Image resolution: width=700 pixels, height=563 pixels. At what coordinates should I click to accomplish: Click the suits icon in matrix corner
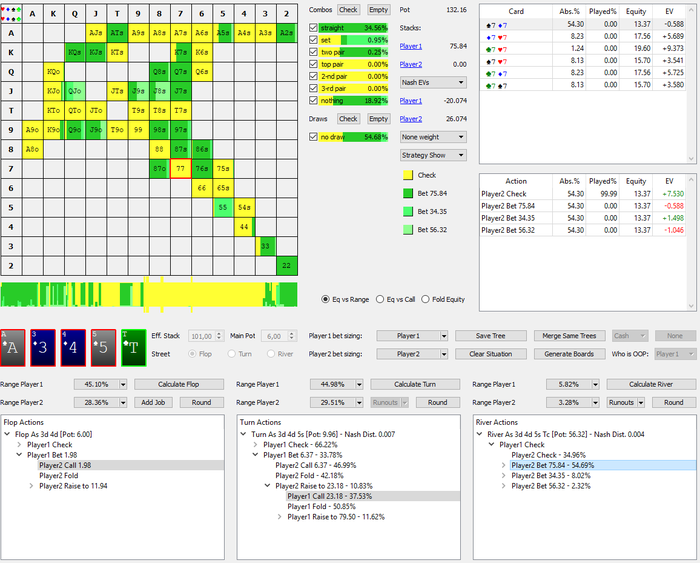(x=11, y=13)
